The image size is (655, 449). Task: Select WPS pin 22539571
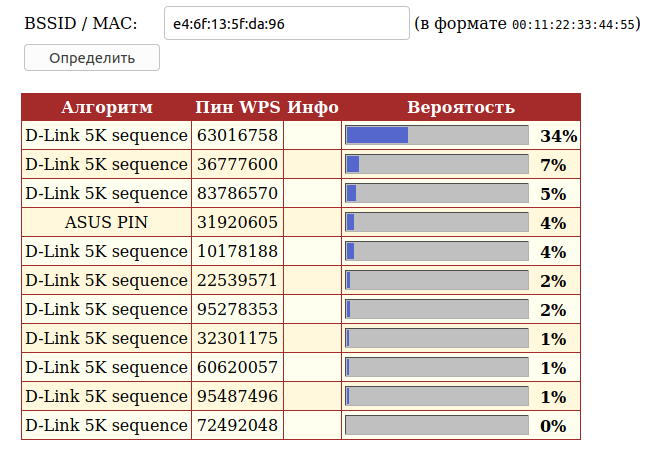pyautogui.click(x=237, y=280)
